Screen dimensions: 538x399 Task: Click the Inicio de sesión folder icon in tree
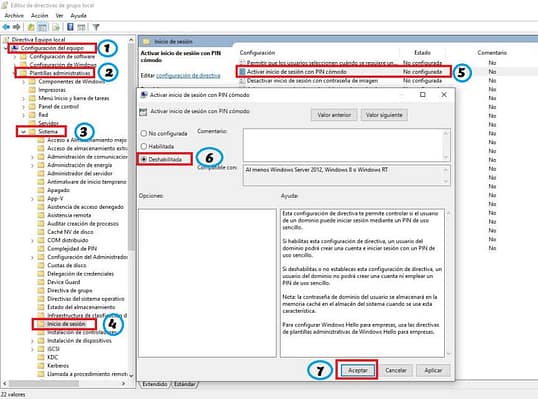41,324
